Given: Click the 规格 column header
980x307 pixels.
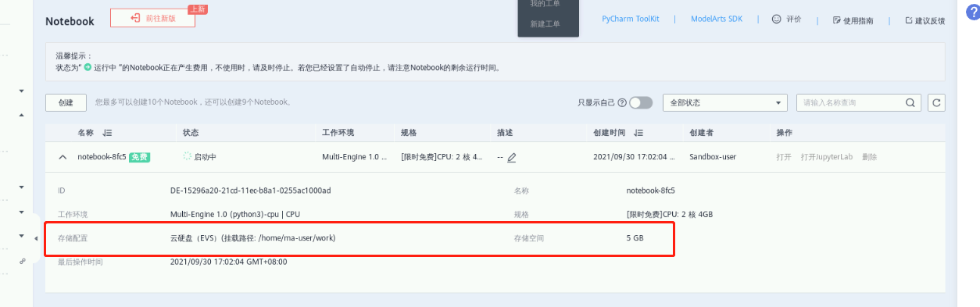Looking at the screenshot, I should point(409,133).
